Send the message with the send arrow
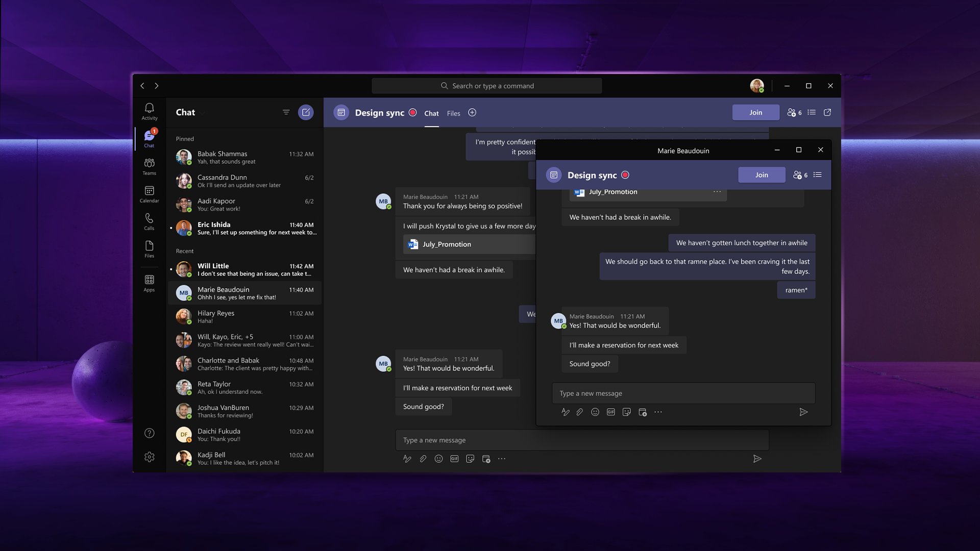The width and height of the screenshot is (980, 551). (757, 459)
